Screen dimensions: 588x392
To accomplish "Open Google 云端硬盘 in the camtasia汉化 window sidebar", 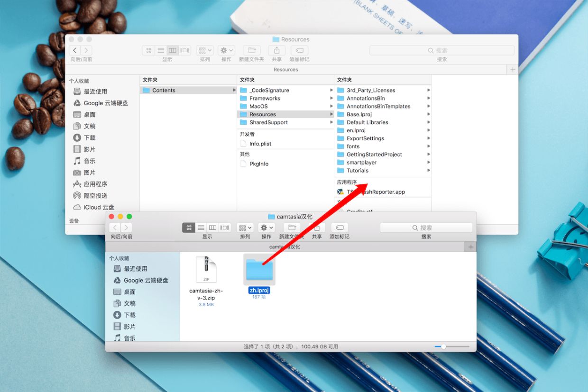I will pyautogui.click(x=141, y=280).
